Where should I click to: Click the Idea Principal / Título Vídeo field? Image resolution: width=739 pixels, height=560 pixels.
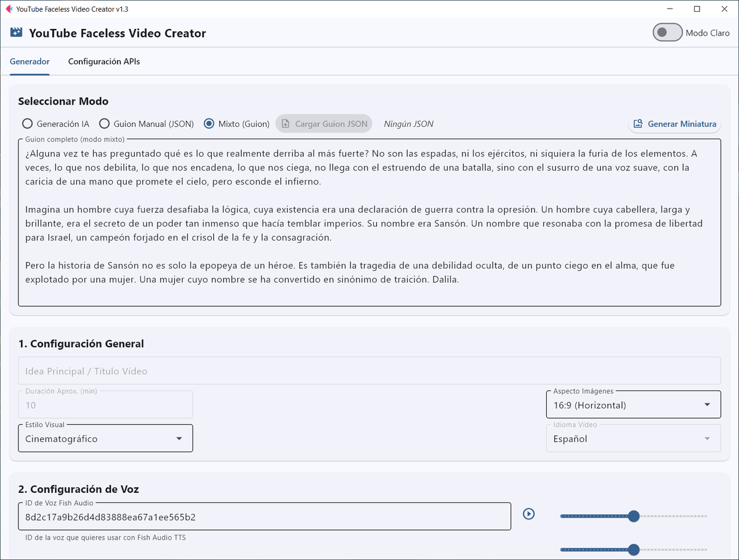(369, 370)
